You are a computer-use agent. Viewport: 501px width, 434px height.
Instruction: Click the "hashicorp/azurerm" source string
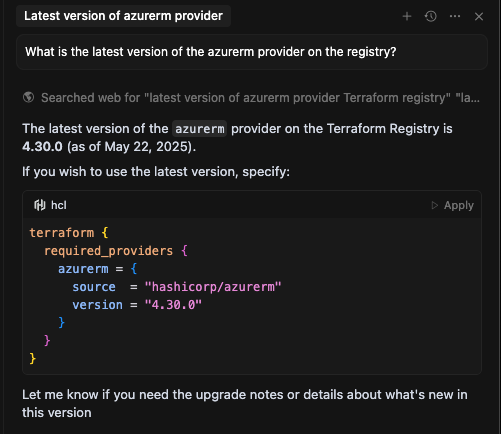pyautogui.click(x=213, y=287)
